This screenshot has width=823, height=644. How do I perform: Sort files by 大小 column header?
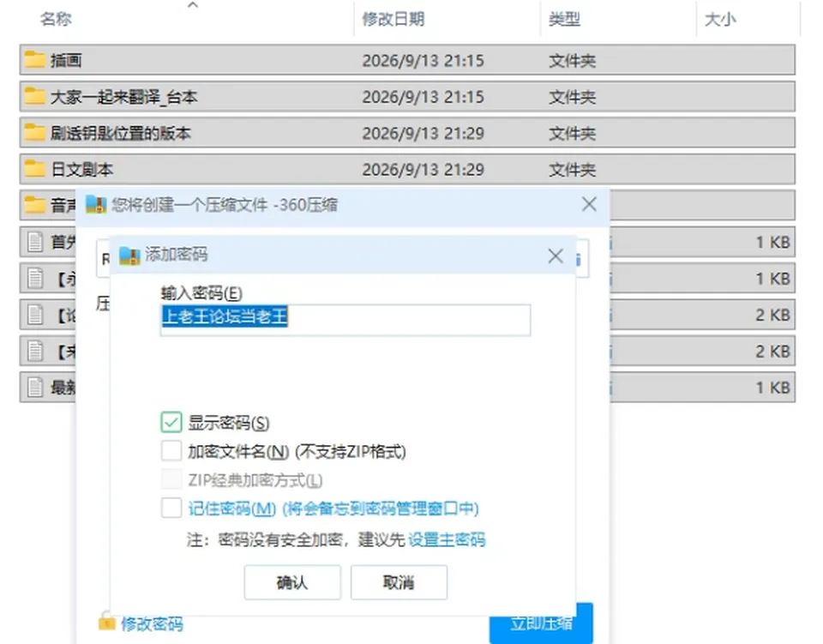tap(720, 20)
